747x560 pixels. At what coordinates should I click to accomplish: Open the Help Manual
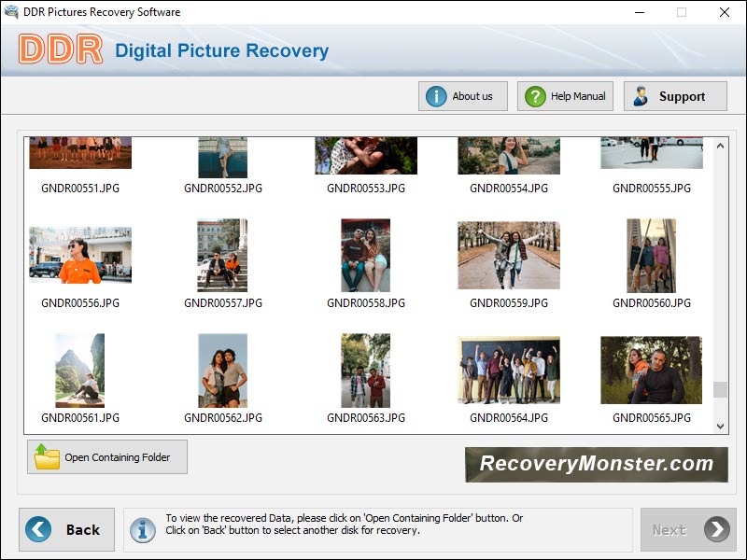[564, 95]
